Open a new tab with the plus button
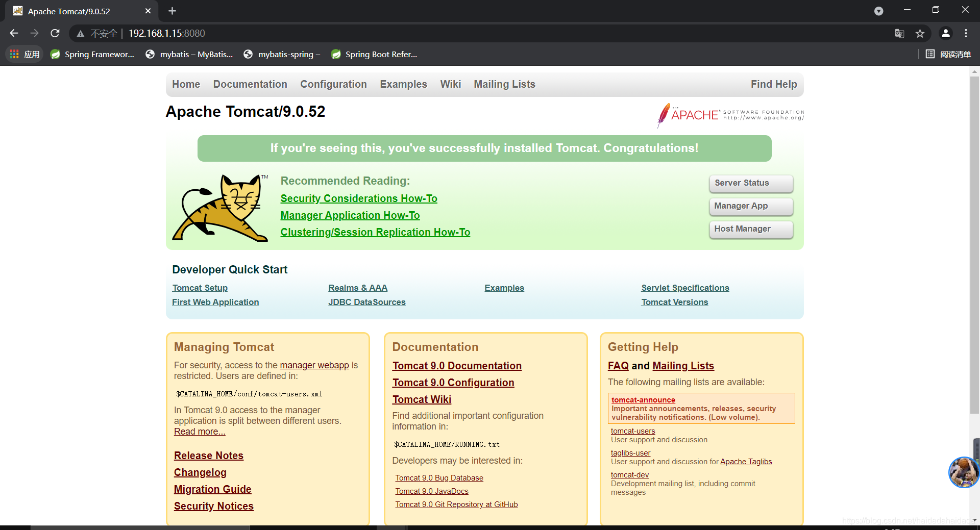Image resolution: width=980 pixels, height=530 pixels. (x=172, y=11)
